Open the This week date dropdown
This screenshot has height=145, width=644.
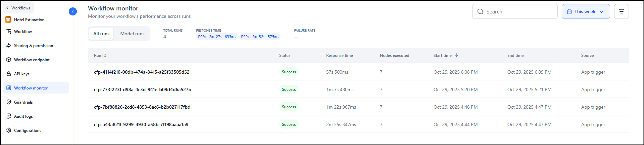(x=586, y=11)
